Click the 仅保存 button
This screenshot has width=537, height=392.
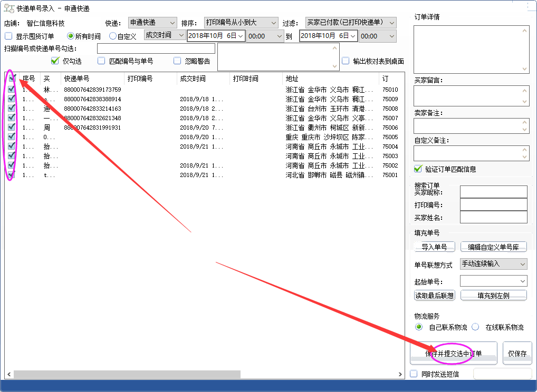[x=517, y=354]
